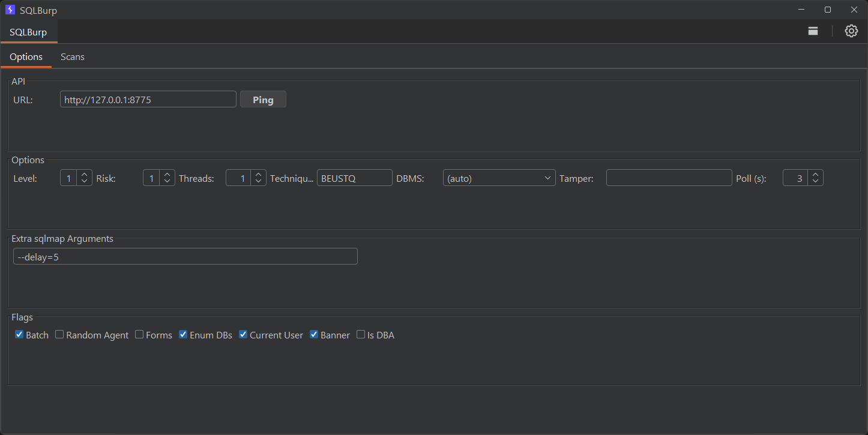This screenshot has height=435, width=868.
Task: Decrease the Risk spinner value
Action: click(167, 182)
